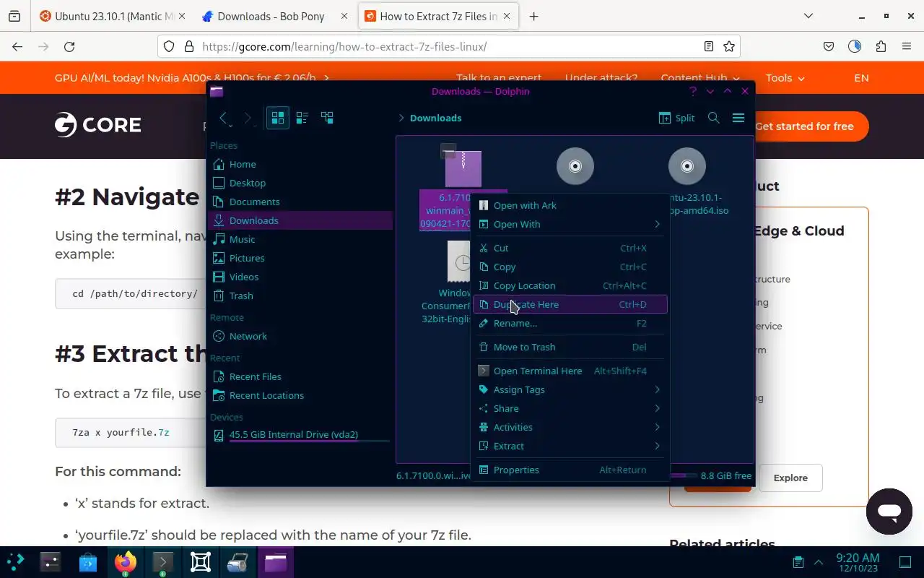Go back in Firefox
This screenshot has height=578, width=924.
point(17,46)
